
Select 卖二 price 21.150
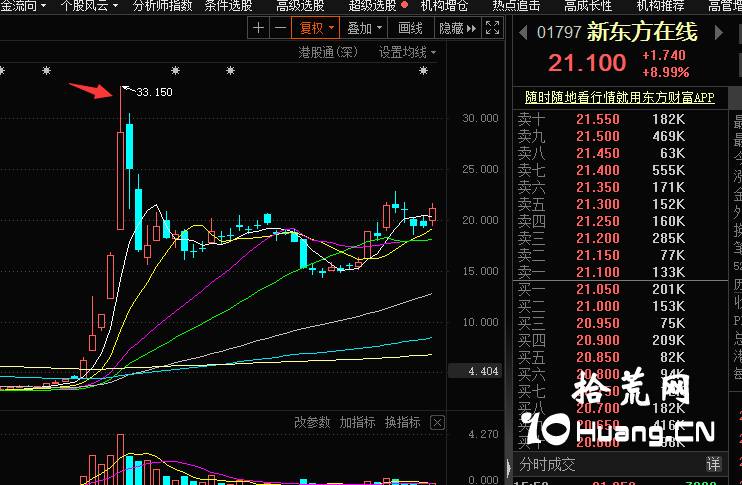click(x=598, y=255)
